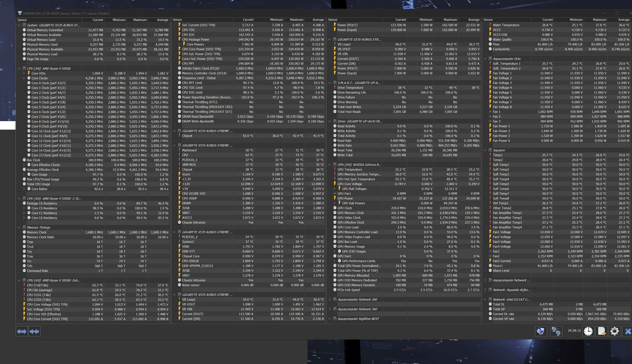The width and height of the screenshot is (632, 364).
Task: Expand the Aquacomputer farbwerk group below Alarm Level
Action: coord(485,280)
